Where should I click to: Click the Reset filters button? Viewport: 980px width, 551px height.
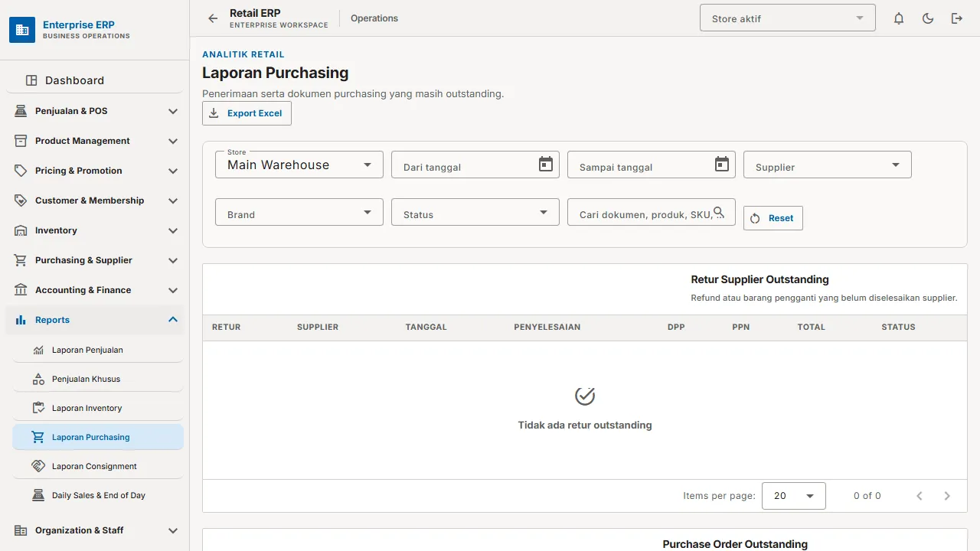(x=773, y=218)
